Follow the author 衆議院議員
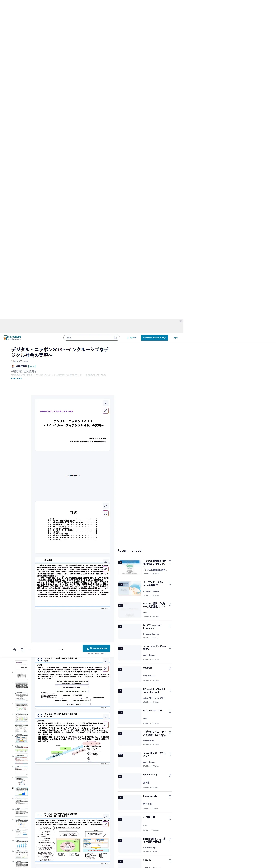This screenshot has width=276, height=868. (x=32, y=366)
